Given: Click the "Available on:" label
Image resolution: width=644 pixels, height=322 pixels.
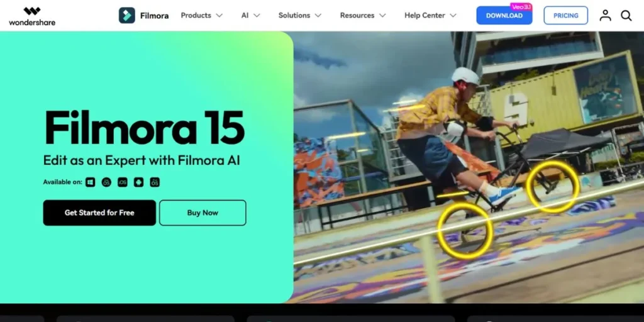Looking at the screenshot, I should (62, 182).
